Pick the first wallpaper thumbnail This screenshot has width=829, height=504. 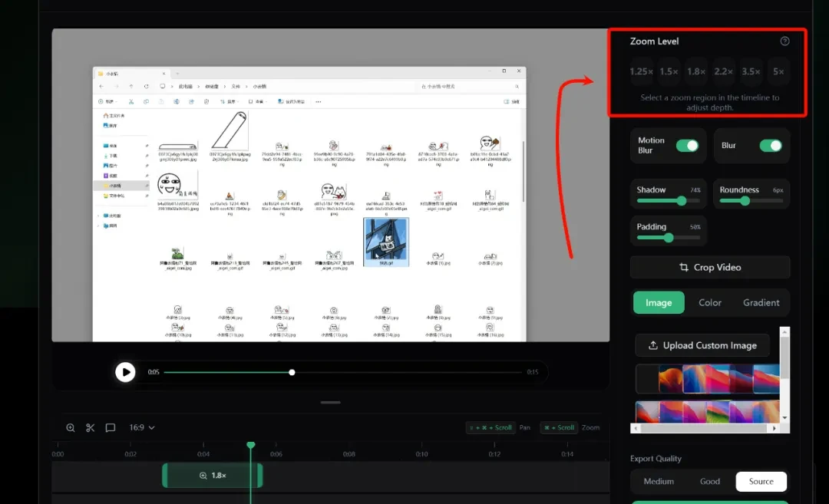click(x=646, y=378)
